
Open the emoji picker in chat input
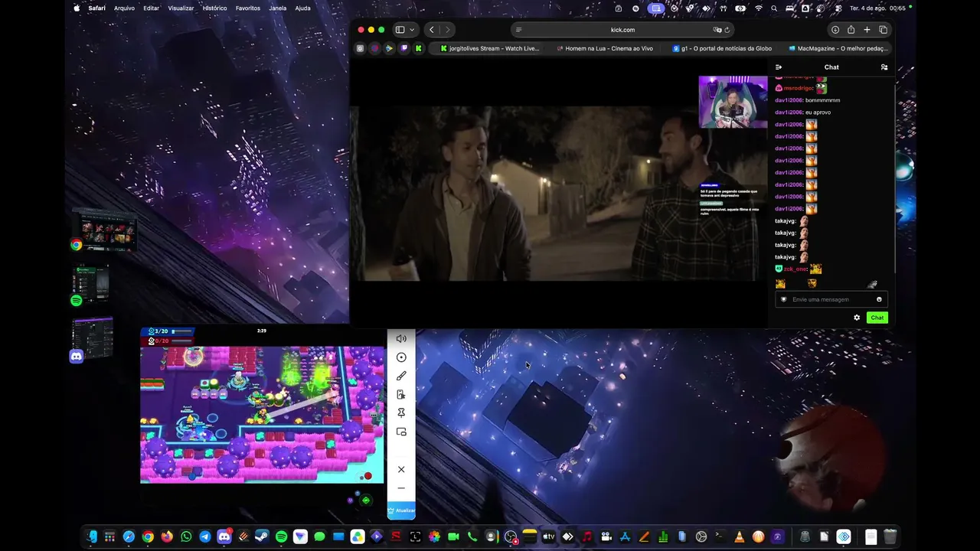[879, 299]
